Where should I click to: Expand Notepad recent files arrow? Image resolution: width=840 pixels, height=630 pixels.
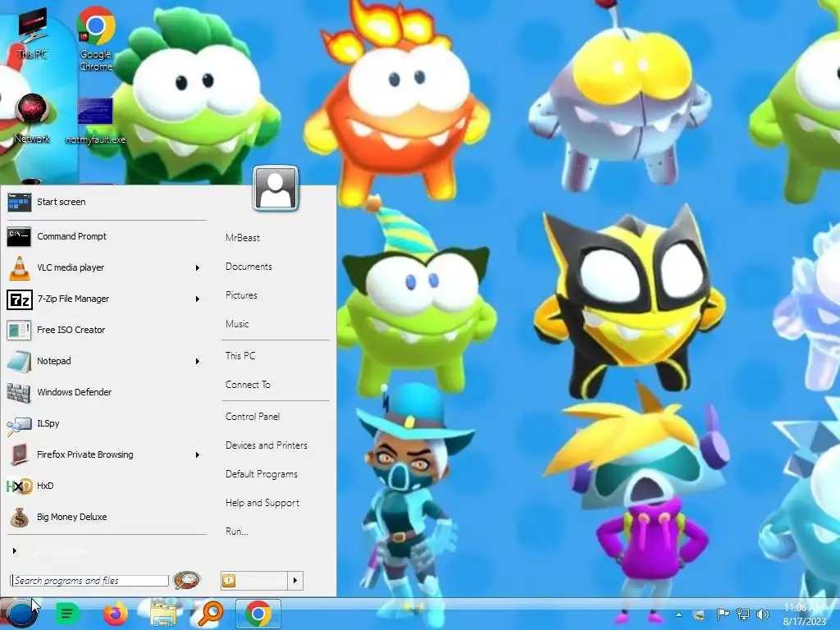197,361
